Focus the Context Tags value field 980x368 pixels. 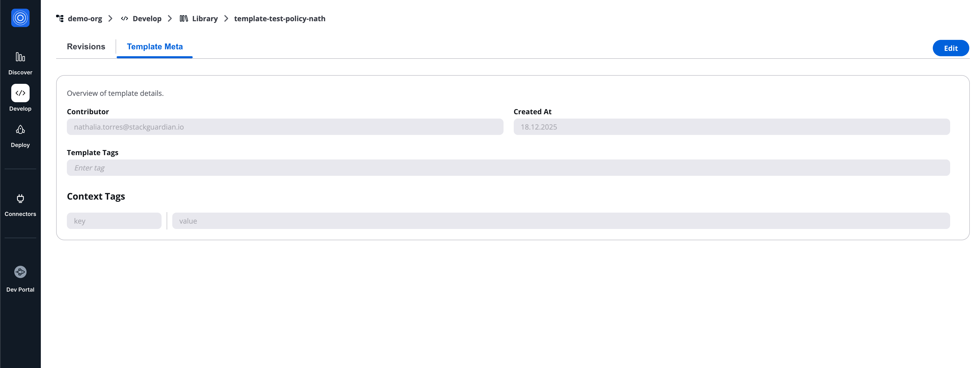[561, 221]
